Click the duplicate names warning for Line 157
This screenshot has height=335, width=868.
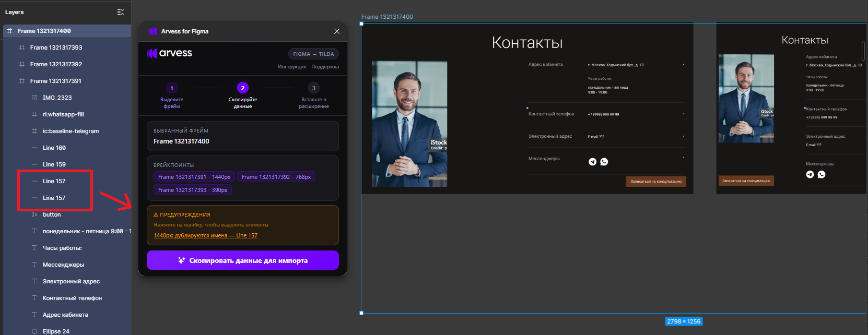coord(205,235)
